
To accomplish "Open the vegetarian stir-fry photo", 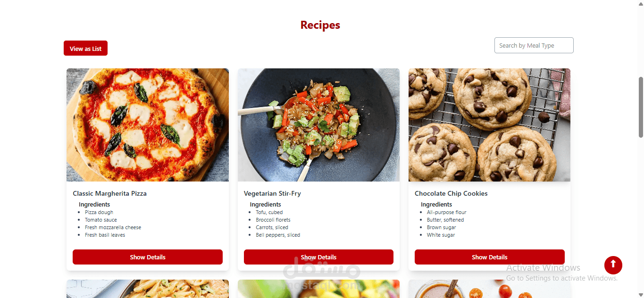I will [x=318, y=125].
